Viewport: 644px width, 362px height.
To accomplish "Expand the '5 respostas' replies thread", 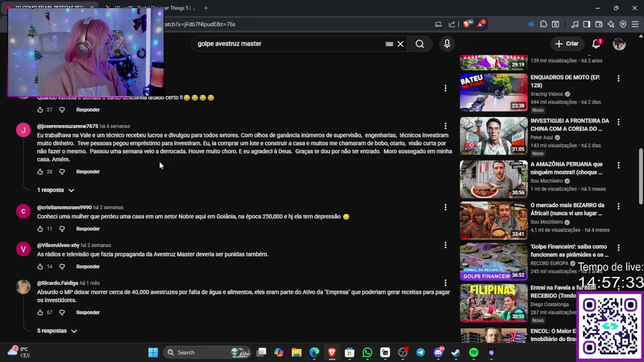I will point(57,331).
